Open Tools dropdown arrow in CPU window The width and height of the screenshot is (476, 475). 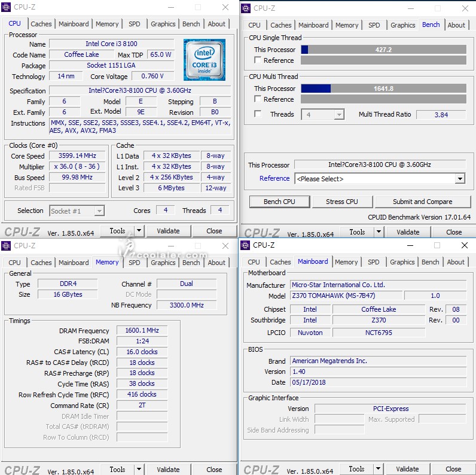pyautogui.click(x=139, y=231)
